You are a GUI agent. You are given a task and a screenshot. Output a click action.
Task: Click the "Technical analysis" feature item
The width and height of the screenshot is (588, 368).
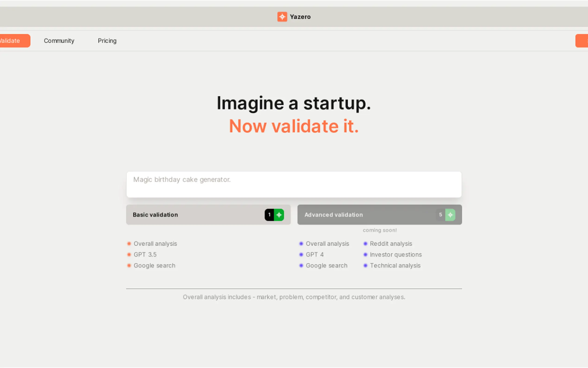[x=395, y=266]
